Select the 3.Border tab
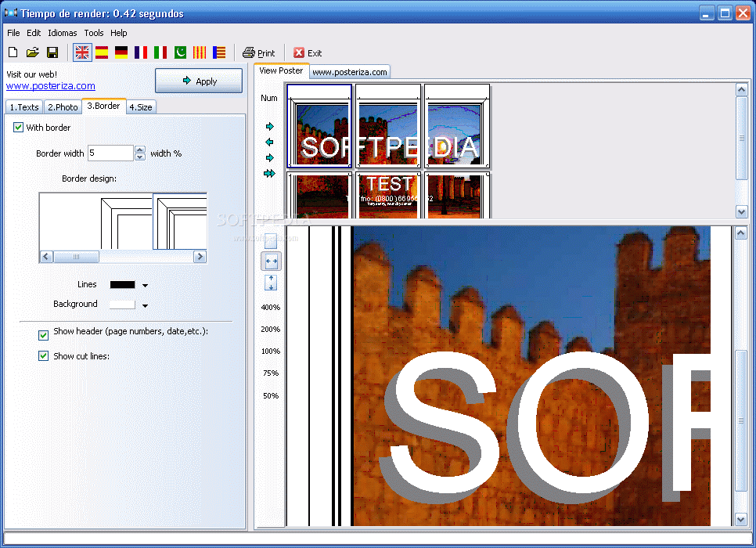This screenshot has width=756, height=548. (103, 106)
